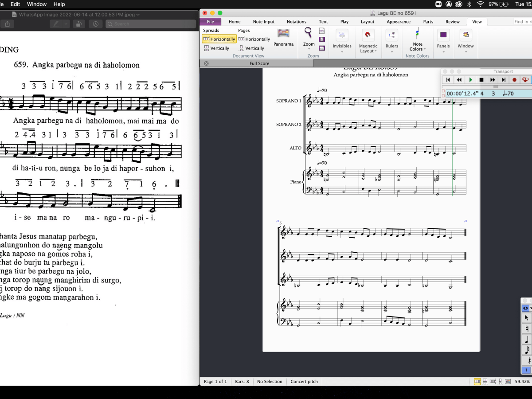This screenshot has width=532, height=399.
Task: Switch to the Layout ribbon tab
Action: (x=367, y=22)
